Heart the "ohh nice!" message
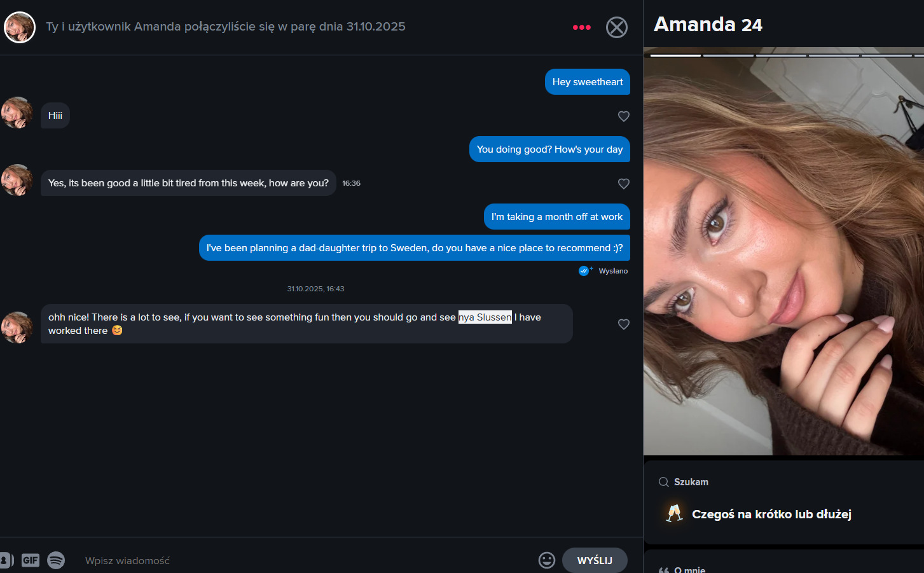This screenshot has height=573, width=924. [624, 324]
